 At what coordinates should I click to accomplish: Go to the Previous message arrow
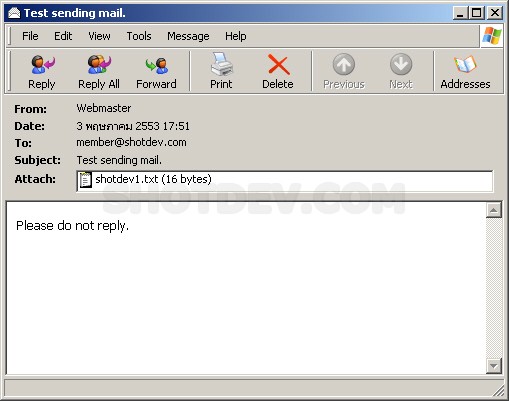tap(344, 65)
